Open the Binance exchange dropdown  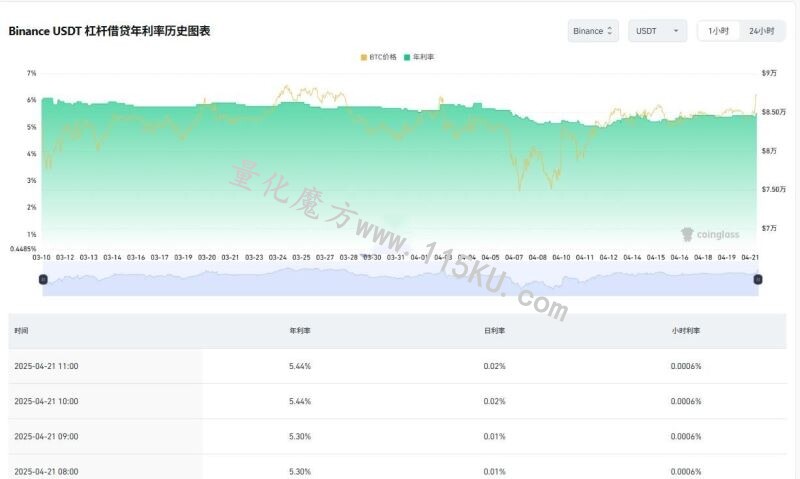point(593,31)
